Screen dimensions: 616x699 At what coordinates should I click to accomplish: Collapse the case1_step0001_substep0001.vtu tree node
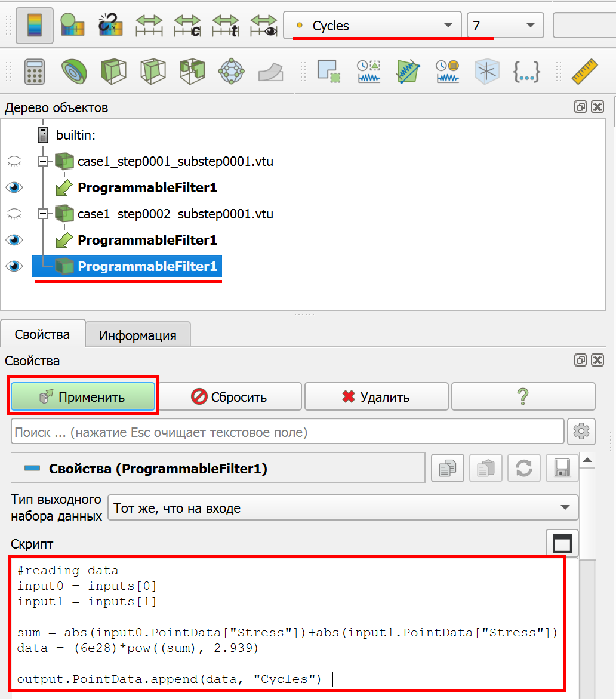[x=43, y=161]
